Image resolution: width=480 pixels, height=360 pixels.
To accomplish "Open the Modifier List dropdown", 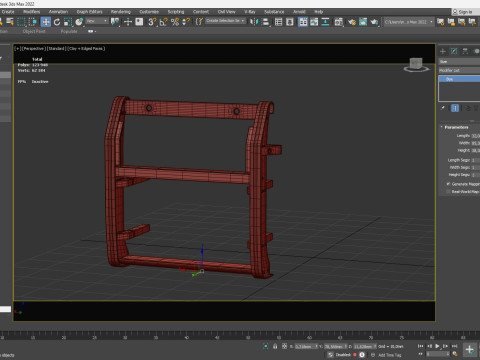I will 459,70.
